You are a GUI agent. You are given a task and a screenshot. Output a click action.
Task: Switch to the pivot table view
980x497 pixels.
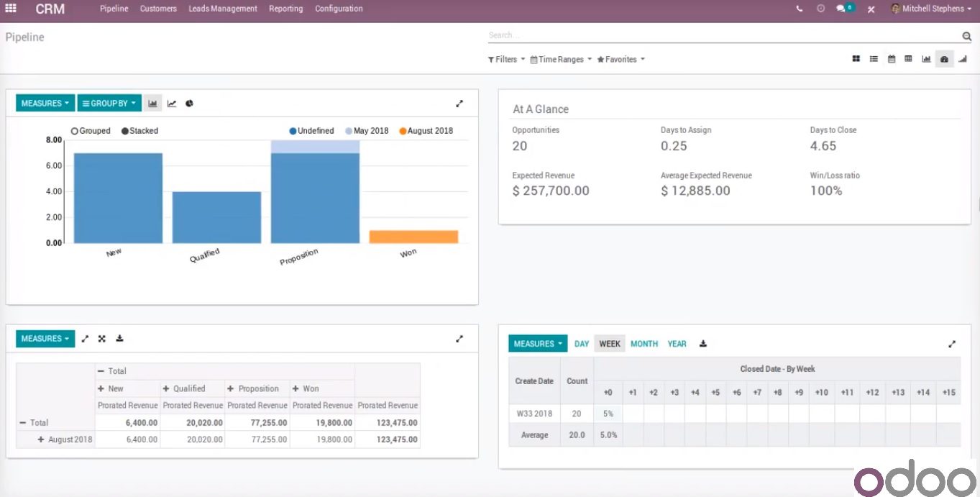[x=908, y=59]
